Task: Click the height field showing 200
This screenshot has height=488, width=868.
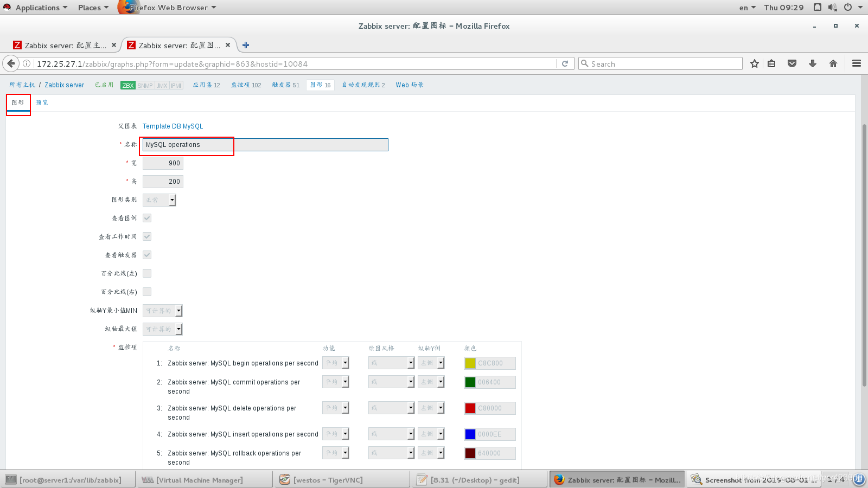Action: coord(163,182)
